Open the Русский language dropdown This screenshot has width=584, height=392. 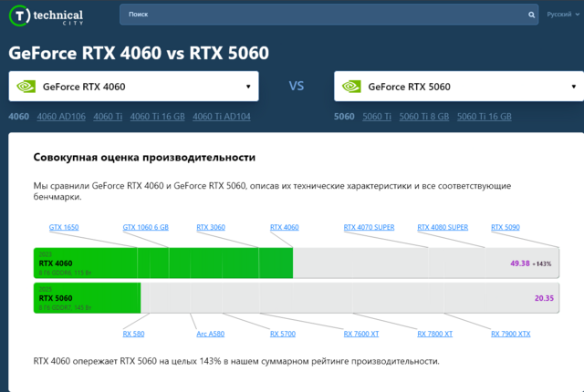561,15
